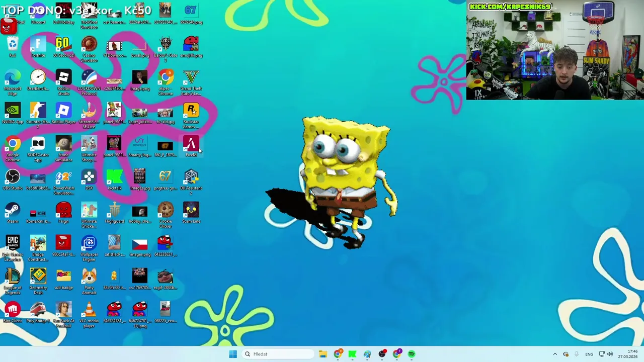
Task: Open the Grand Theft Auto V shortcut
Action: (191, 82)
